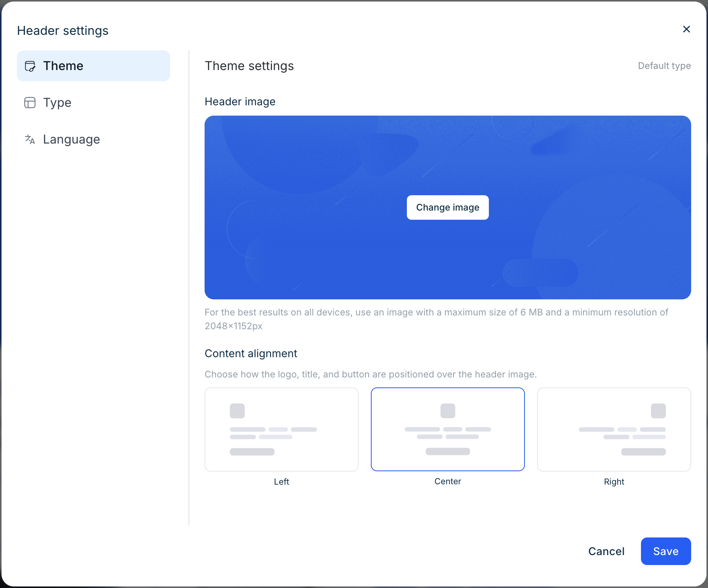Switch to the Type tab
The width and height of the screenshot is (708, 588).
pyautogui.click(x=57, y=103)
